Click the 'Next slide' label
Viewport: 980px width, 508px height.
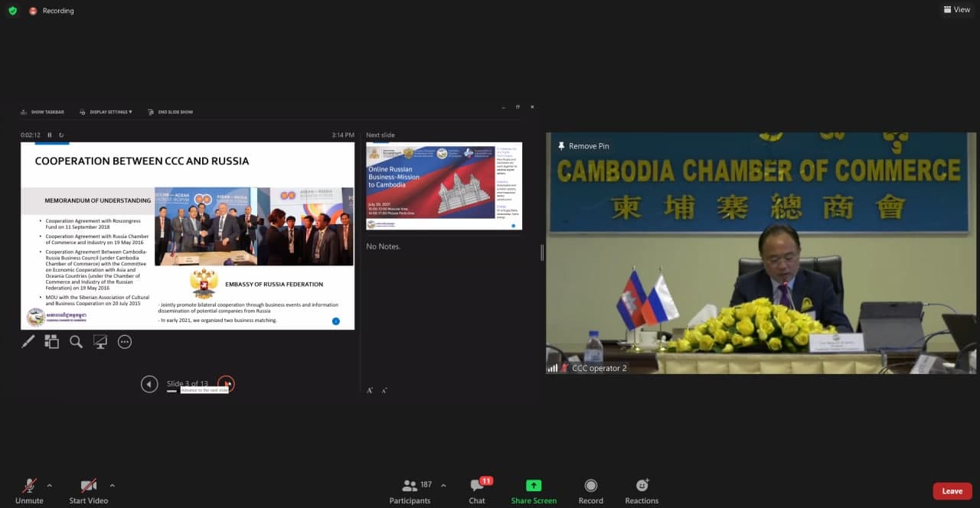click(x=381, y=135)
